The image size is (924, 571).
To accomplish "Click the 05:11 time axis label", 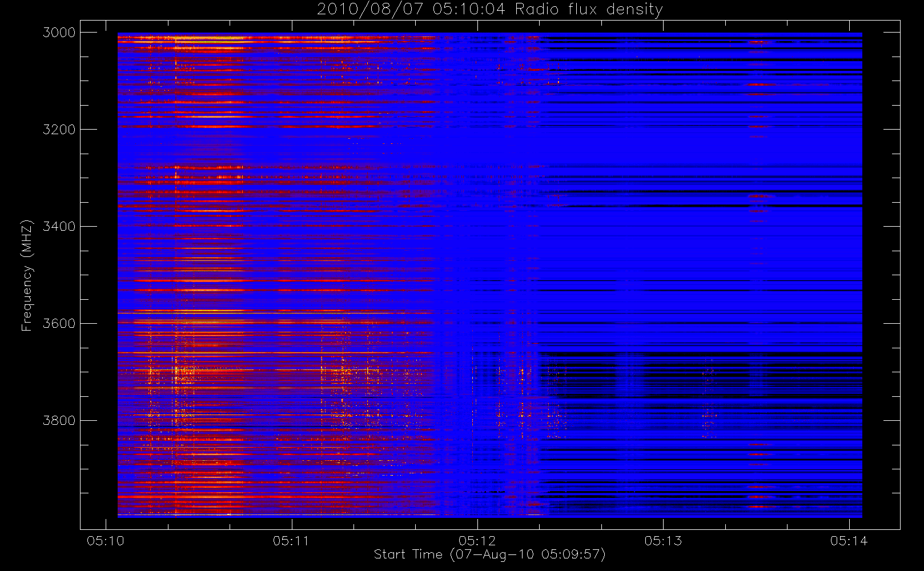I will pyautogui.click(x=291, y=541).
